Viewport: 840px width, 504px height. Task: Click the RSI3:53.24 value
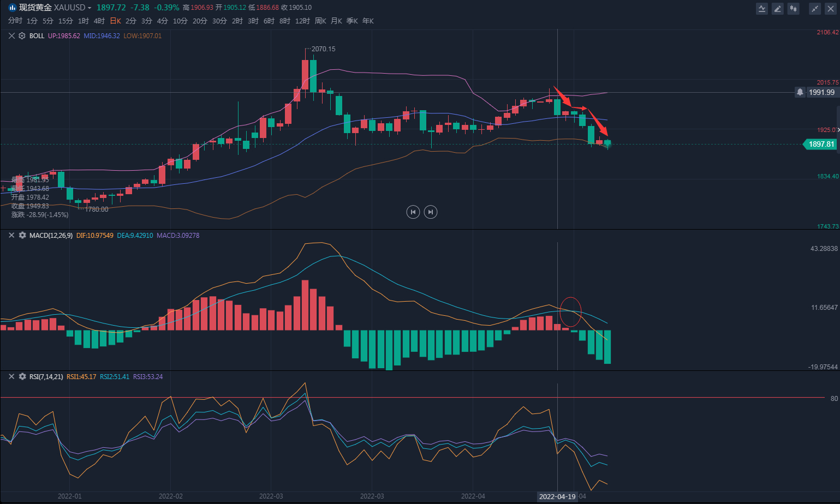148,376
